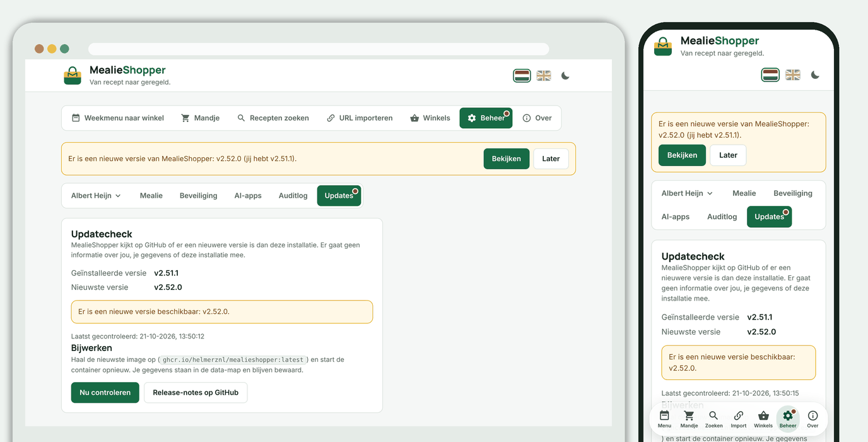Switch to Auditlog tab in mobile view
This screenshot has width=868, height=442.
(x=722, y=217)
